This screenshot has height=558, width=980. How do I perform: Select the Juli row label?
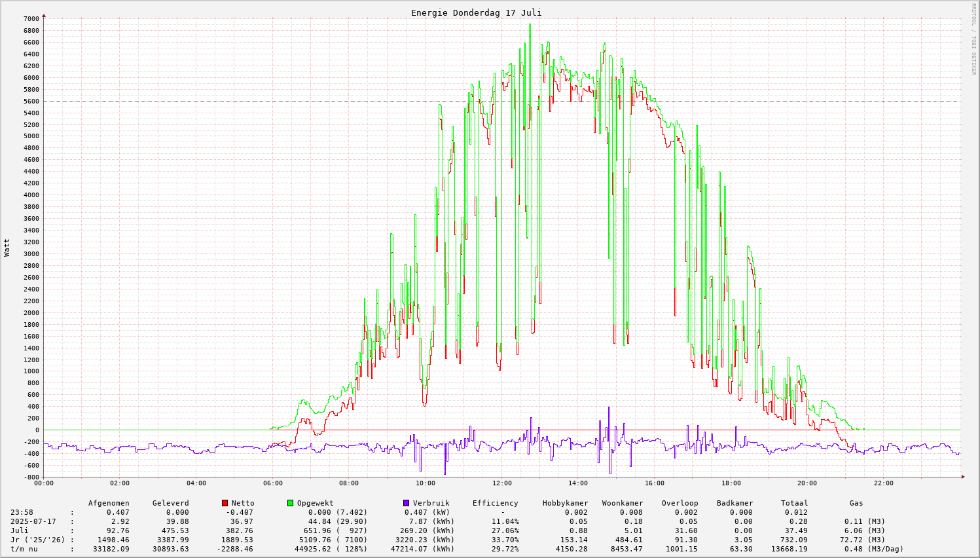pos(20,530)
